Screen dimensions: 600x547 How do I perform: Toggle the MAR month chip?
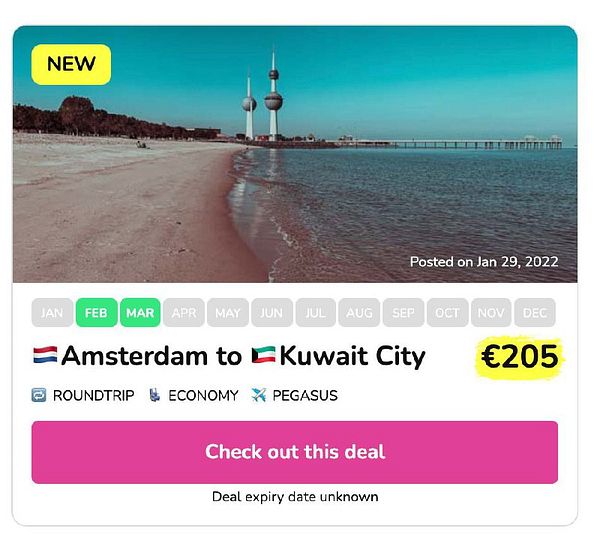(140, 313)
